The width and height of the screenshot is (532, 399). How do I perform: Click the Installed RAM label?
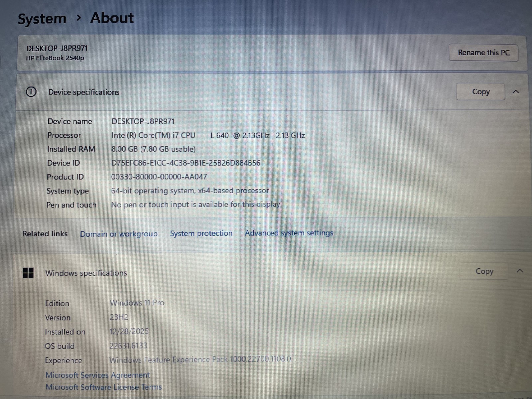(71, 149)
